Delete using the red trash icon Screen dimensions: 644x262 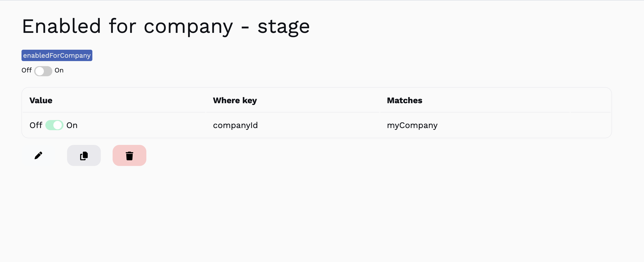coord(129,155)
